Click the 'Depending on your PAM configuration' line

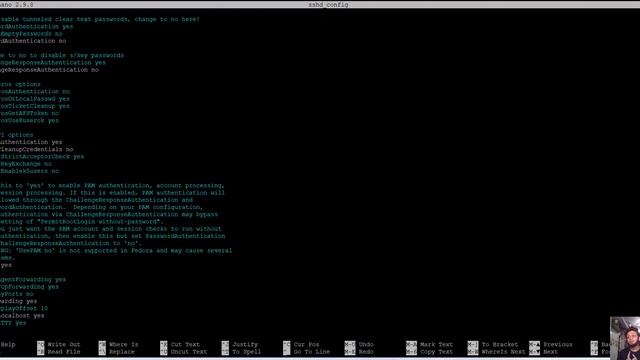[102, 207]
